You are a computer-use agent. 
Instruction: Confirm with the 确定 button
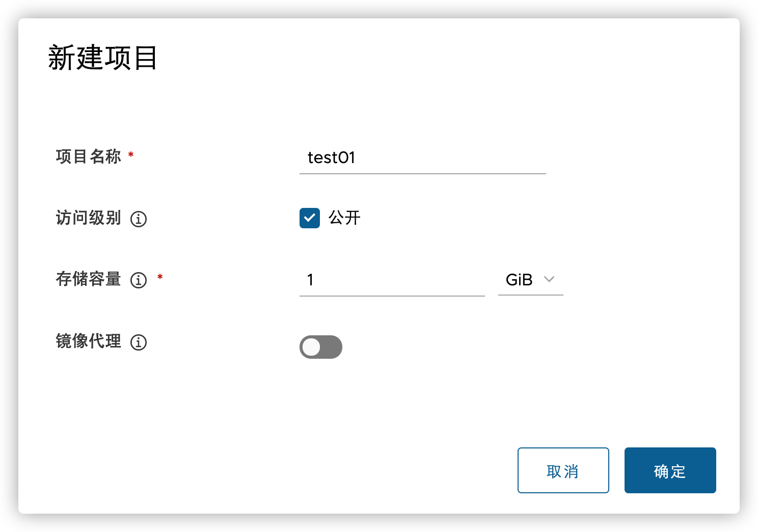(670, 470)
